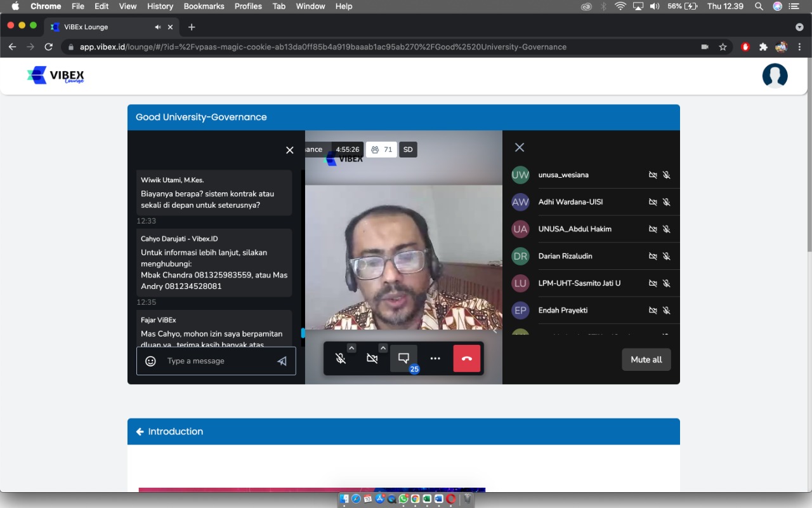
Task: Open the chat panel with 25 badge
Action: point(403,358)
